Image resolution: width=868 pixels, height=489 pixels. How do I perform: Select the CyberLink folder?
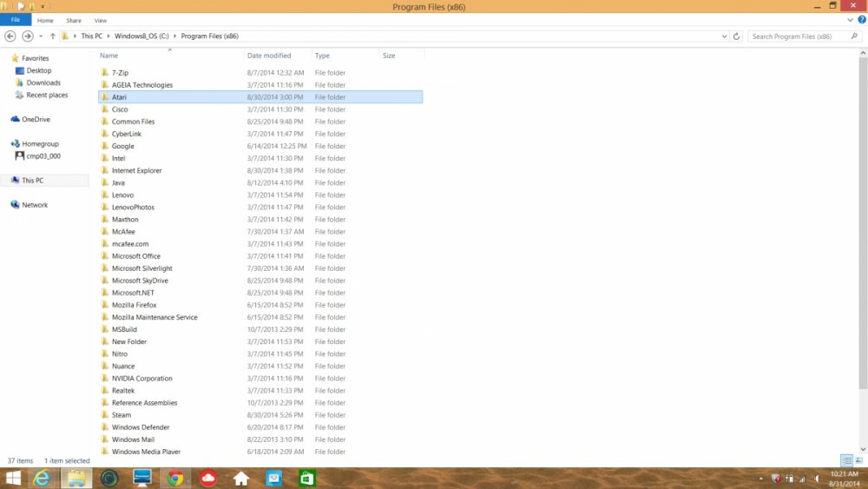click(x=127, y=134)
